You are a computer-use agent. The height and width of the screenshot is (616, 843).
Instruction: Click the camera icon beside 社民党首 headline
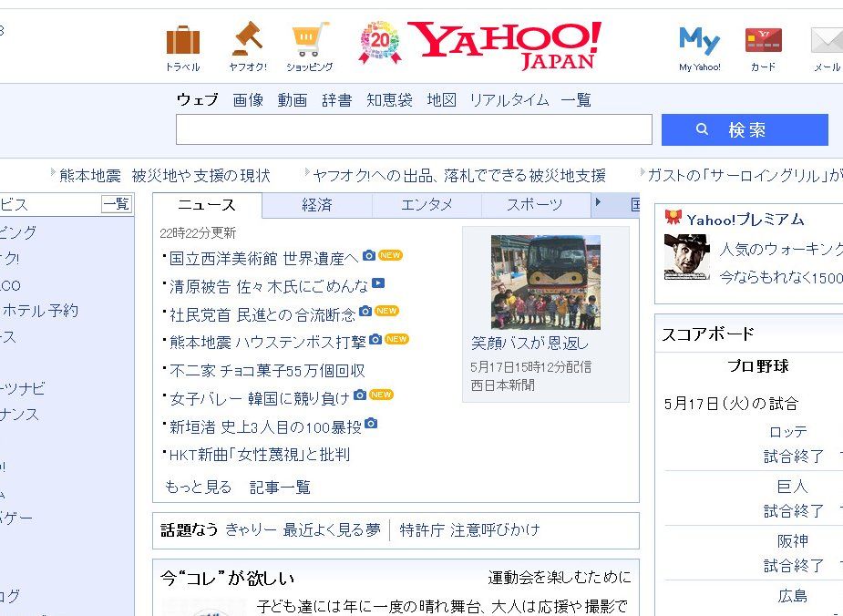tap(365, 311)
